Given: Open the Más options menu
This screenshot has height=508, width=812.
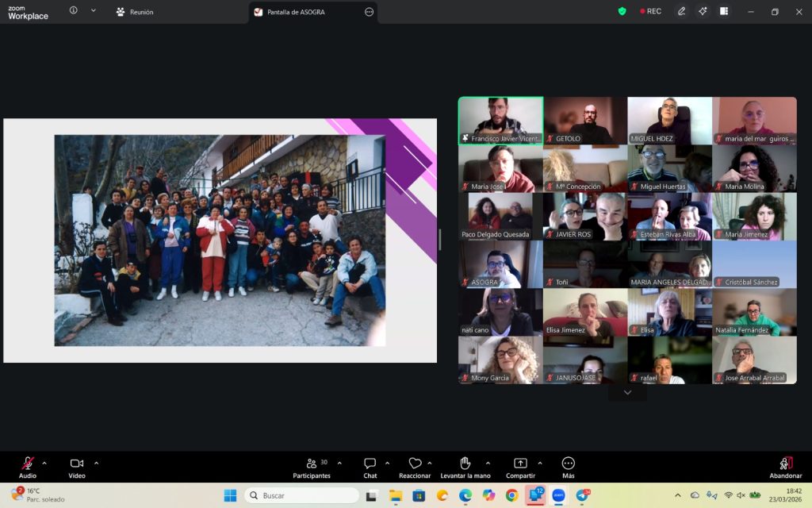Looking at the screenshot, I should pos(568,464).
